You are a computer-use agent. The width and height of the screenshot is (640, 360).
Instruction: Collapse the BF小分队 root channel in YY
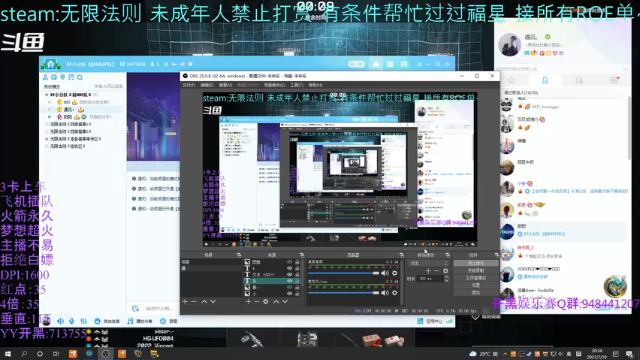[47, 95]
